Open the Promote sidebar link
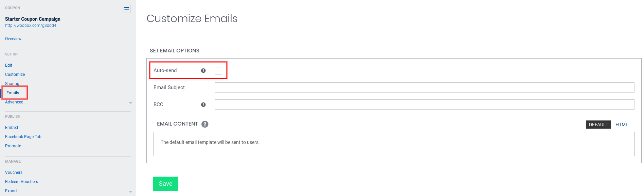Screen dimensions: 644x196 (13, 146)
